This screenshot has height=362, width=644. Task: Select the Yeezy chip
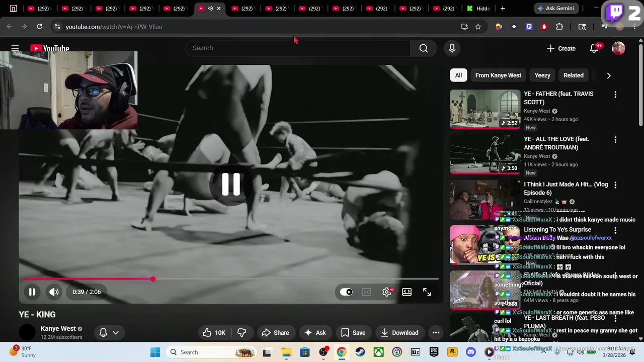(x=542, y=75)
